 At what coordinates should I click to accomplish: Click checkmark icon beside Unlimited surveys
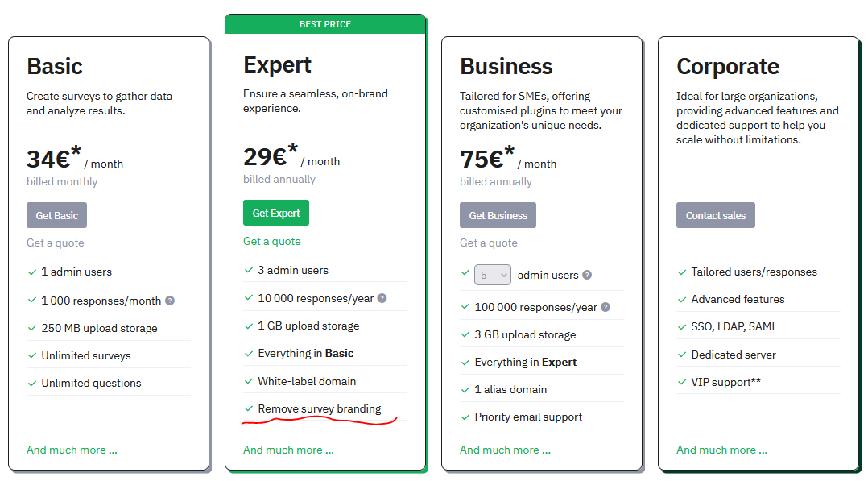[31, 355]
